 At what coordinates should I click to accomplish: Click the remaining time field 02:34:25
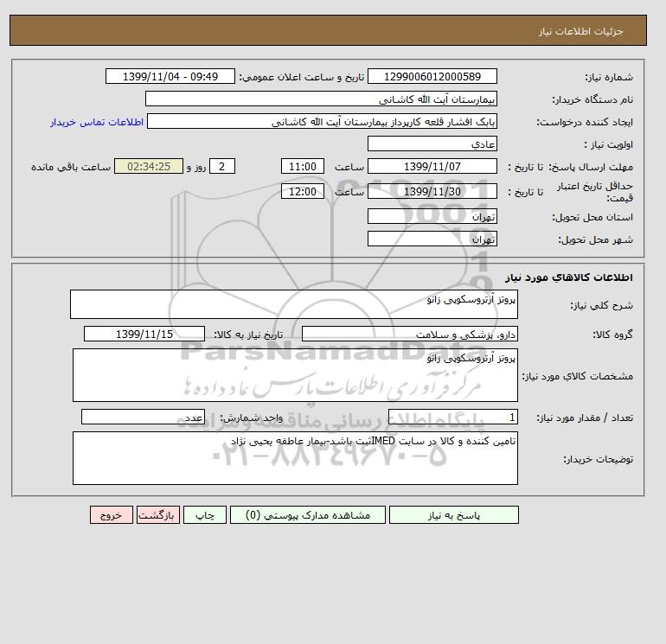point(149,167)
